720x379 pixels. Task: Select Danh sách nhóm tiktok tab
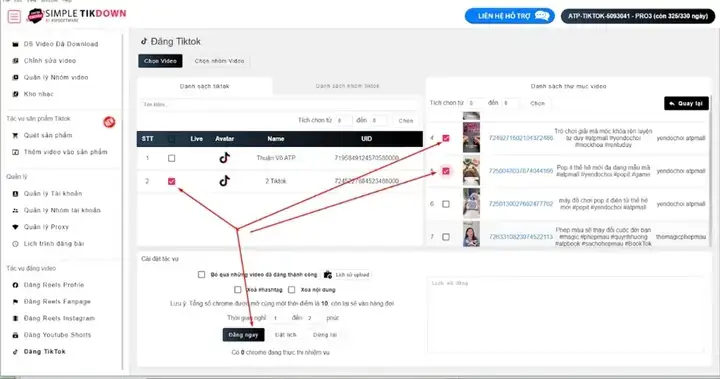pos(348,86)
